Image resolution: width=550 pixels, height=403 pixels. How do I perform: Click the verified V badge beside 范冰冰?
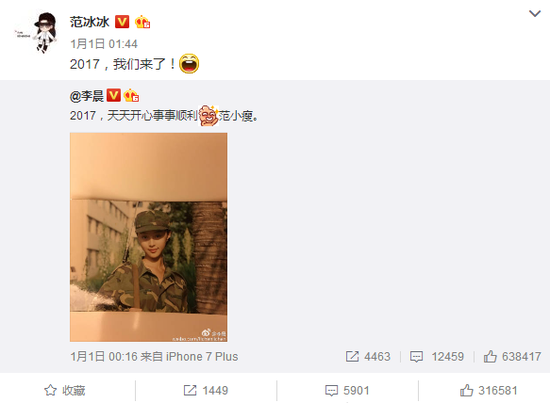tap(122, 22)
